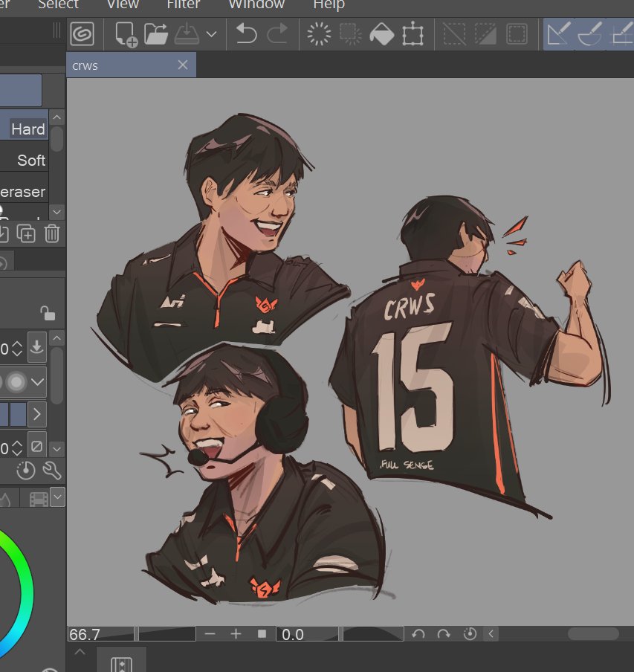This screenshot has height=672, width=634.
Task: Click the film strip icon
Action: (39, 499)
